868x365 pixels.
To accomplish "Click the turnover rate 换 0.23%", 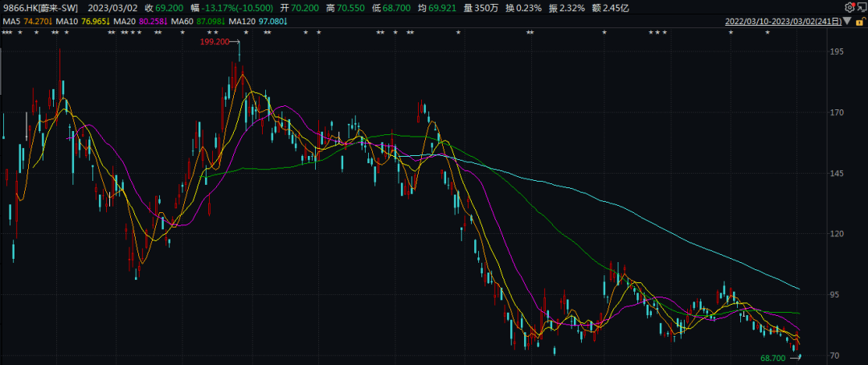I will click(524, 8).
